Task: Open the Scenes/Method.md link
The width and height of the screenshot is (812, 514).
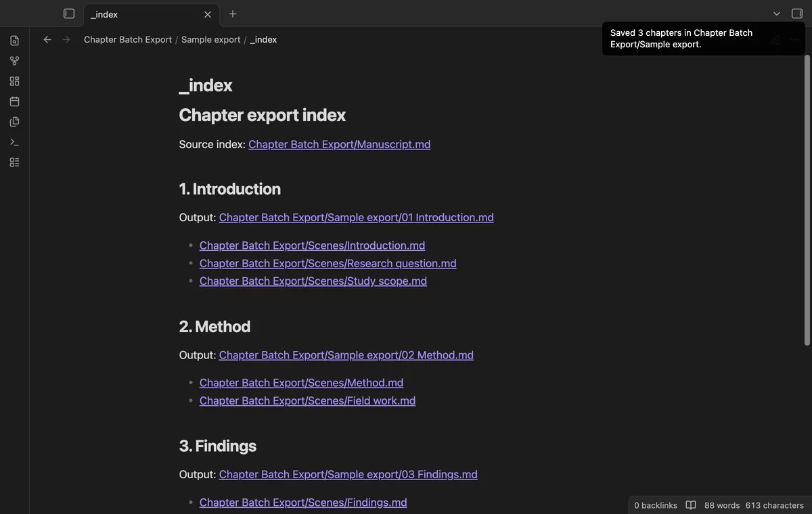Action: click(301, 383)
